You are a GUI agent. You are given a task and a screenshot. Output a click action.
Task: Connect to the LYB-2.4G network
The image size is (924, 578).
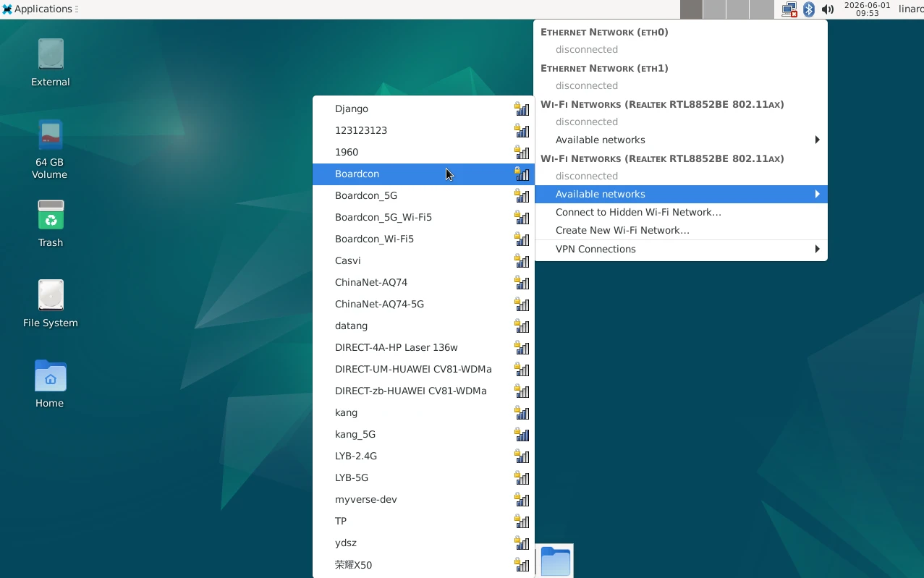pyautogui.click(x=423, y=456)
